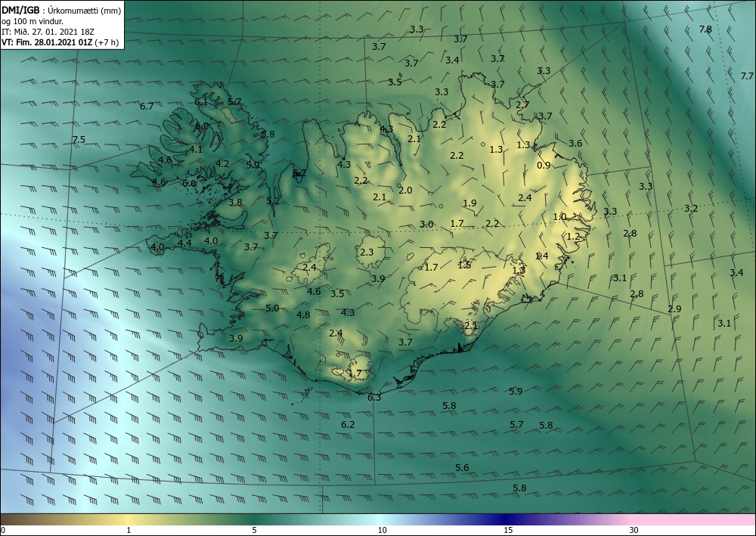Viewport: 756px width, 536px height.
Task: Pick the value "6.1" on the map
Action: [201, 102]
